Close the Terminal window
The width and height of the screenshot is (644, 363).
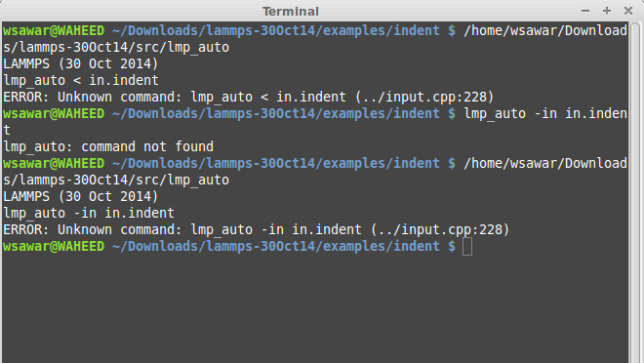[x=628, y=11]
